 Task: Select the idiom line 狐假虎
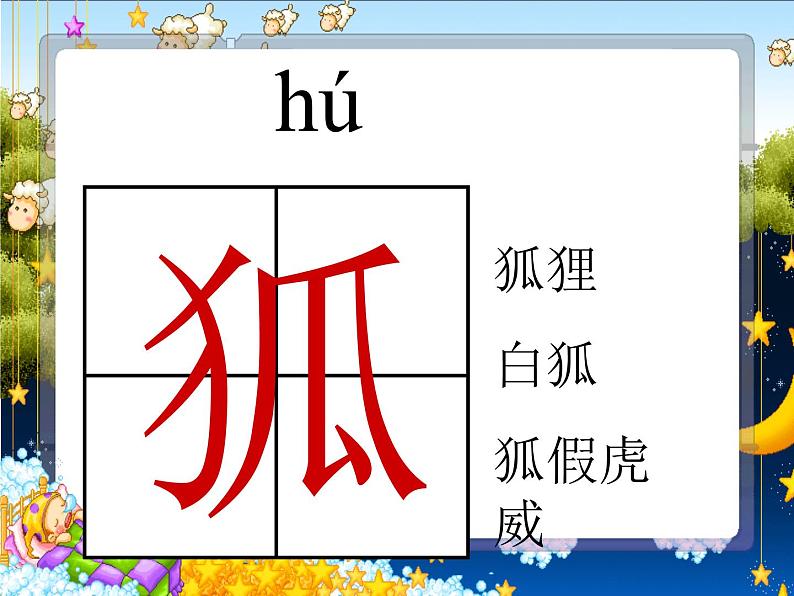pyautogui.click(x=571, y=462)
